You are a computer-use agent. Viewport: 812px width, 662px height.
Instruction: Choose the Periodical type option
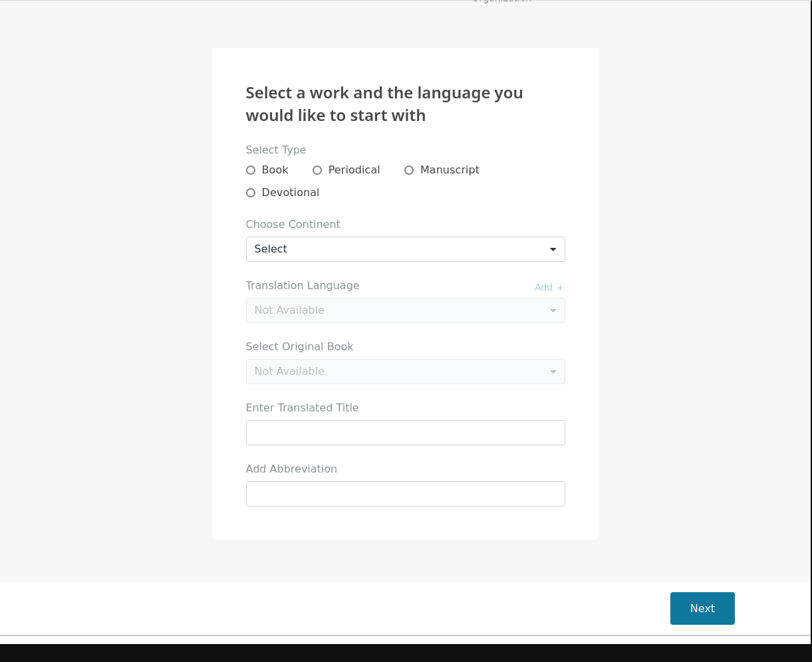[317, 170]
